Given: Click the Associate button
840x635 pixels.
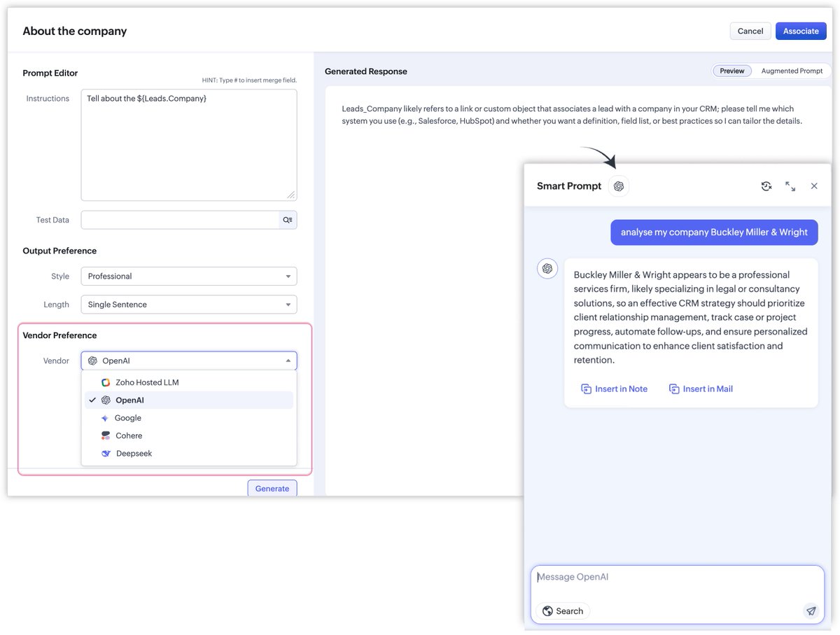Looking at the screenshot, I should pos(801,31).
